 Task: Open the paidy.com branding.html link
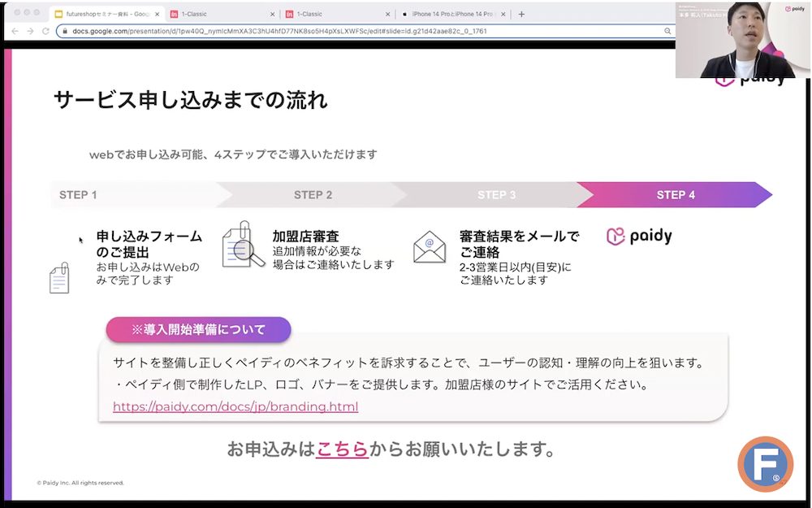(235, 406)
